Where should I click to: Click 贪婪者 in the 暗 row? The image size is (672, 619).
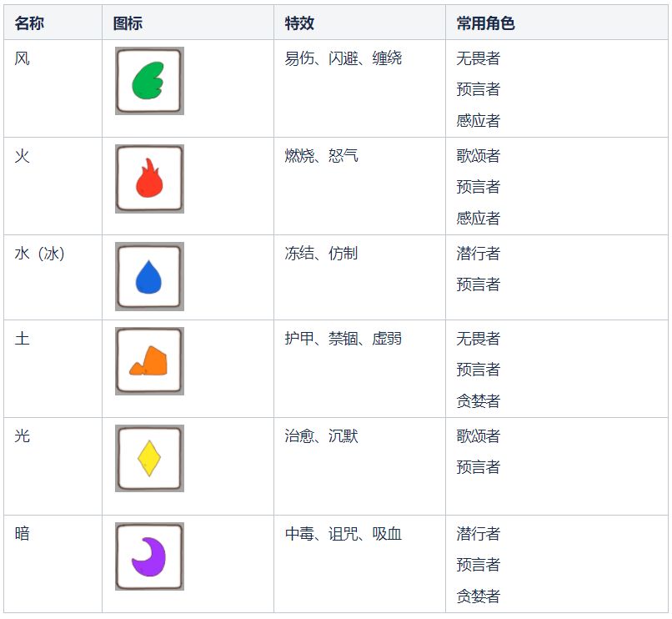tap(478, 596)
